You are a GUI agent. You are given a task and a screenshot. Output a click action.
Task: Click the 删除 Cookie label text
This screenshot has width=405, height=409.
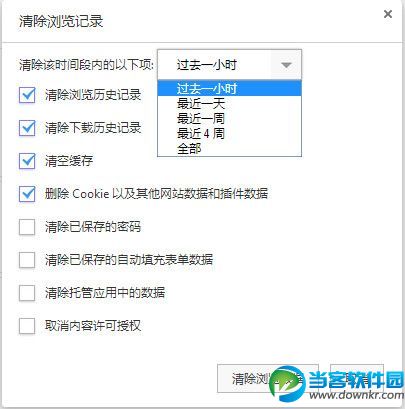pos(77,194)
